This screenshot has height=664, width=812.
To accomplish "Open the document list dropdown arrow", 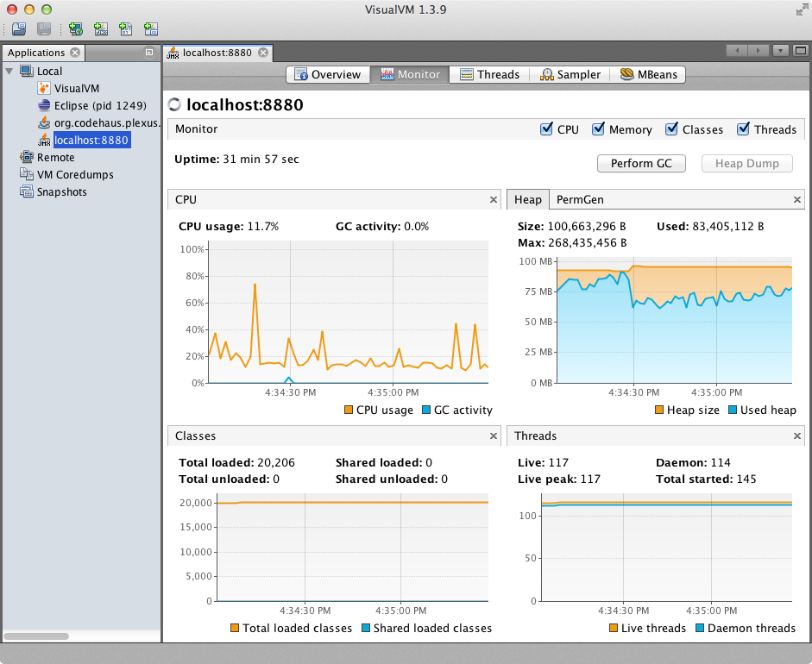I will tap(780, 51).
